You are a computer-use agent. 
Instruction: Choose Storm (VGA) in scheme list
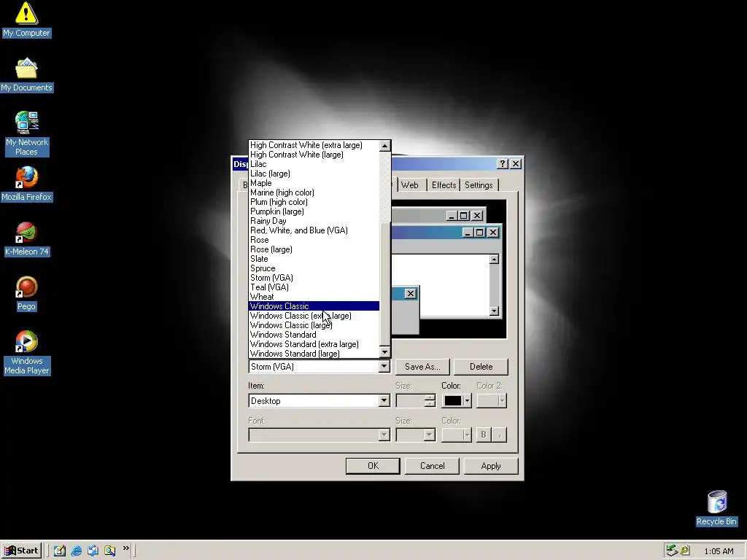pos(314,278)
